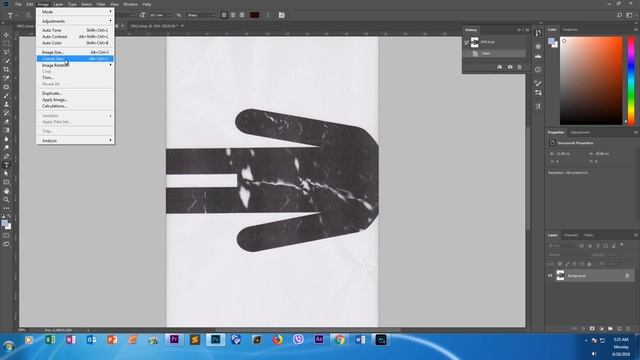Set left text alignment in options bar
This screenshot has height=360, width=640.
(224, 15)
